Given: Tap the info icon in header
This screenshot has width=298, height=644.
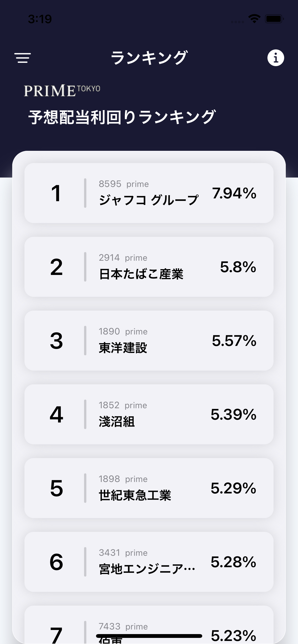Looking at the screenshot, I should 276,58.
